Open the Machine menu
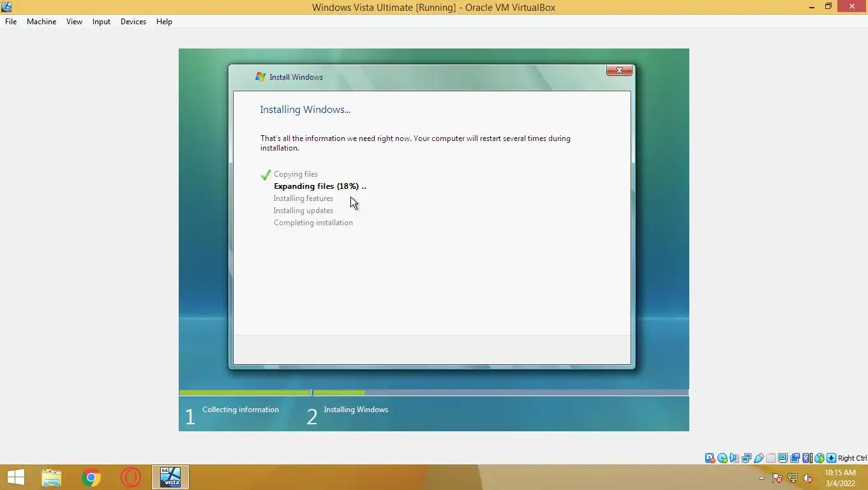This screenshot has width=868, height=490. tap(41, 22)
